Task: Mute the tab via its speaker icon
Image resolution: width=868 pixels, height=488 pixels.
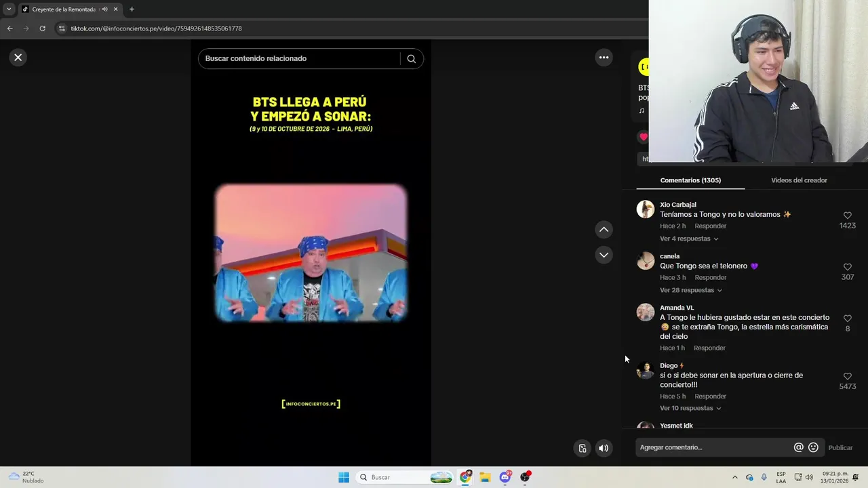Action: coord(104,9)
